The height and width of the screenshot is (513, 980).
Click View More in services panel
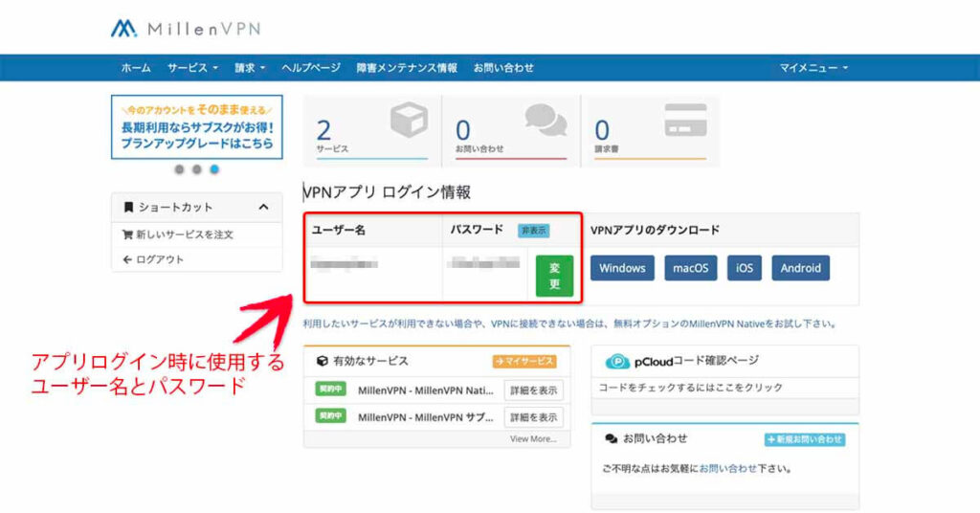(x=533, y=439)
